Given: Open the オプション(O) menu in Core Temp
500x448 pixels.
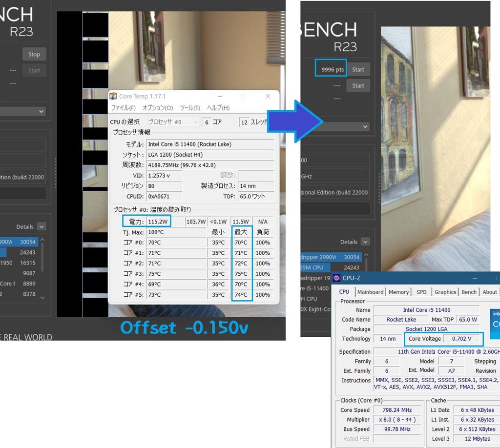Looking at the screenshot, I should coord(158,108).
